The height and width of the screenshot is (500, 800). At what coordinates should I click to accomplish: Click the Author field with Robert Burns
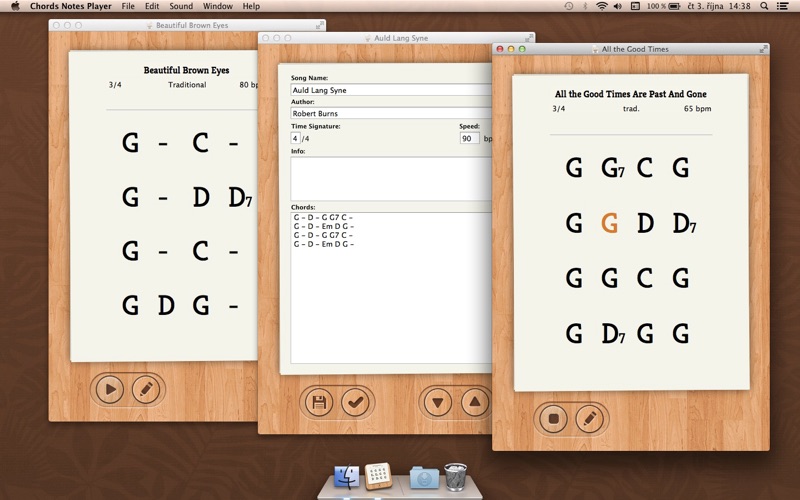tap(390, 114)
